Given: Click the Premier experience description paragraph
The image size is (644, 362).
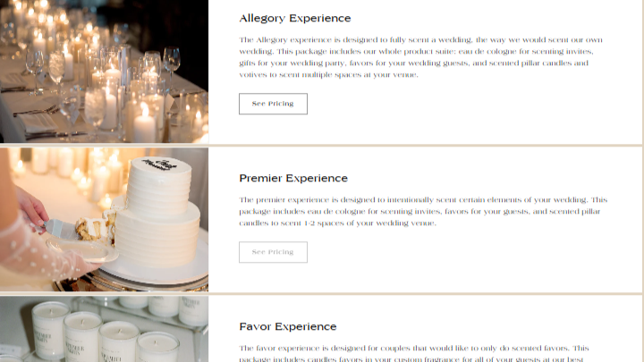Looking at the screenshot, I should pos(423,211).
